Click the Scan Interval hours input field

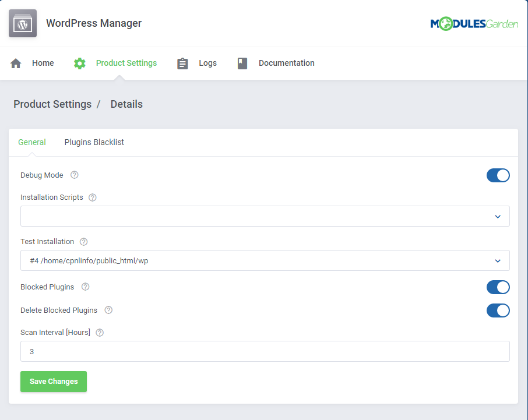(265, 351)
